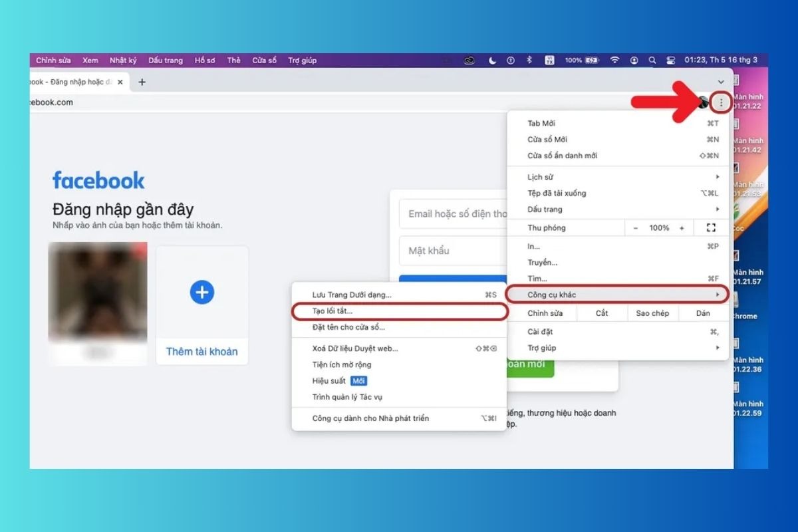Viewport: 798px width, 532px height.
Task: Select the blurred recent login profile photo
Action: pos(98,293)
